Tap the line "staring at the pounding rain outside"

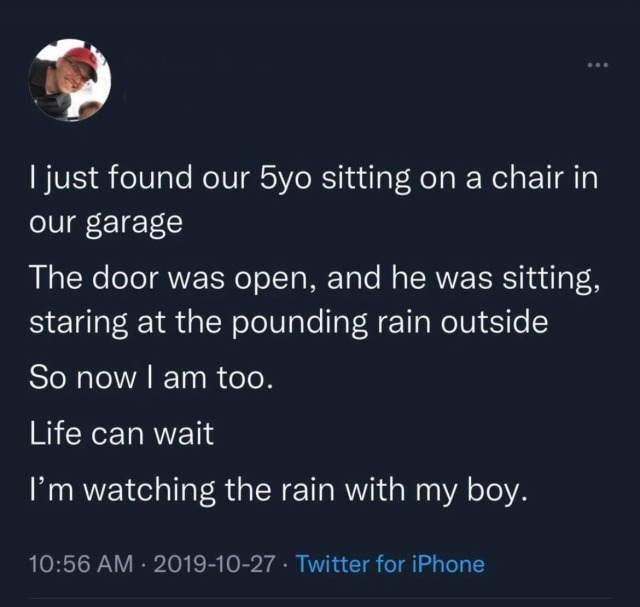[289, 322]
